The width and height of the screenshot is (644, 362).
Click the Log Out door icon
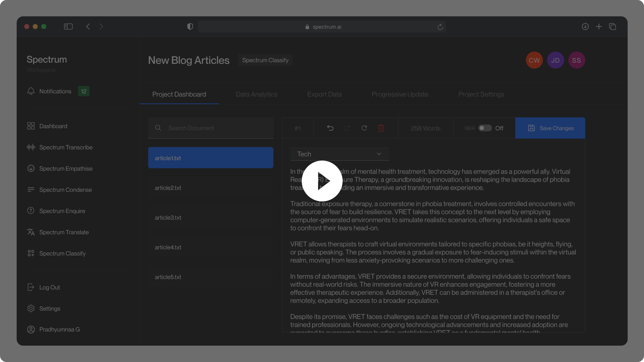[x=31, y=287]
